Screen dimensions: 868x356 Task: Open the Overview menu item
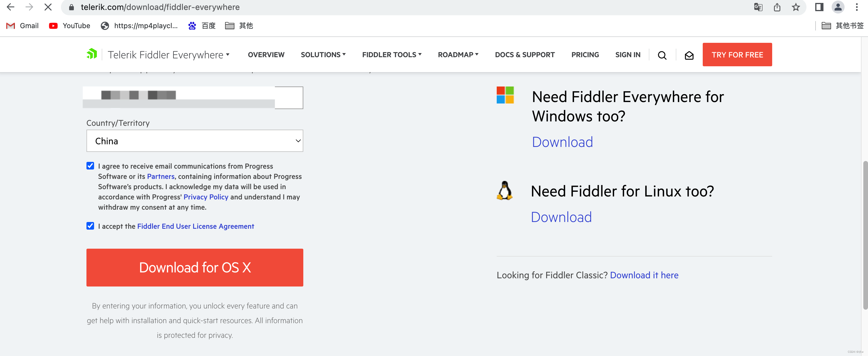point(266,55)
